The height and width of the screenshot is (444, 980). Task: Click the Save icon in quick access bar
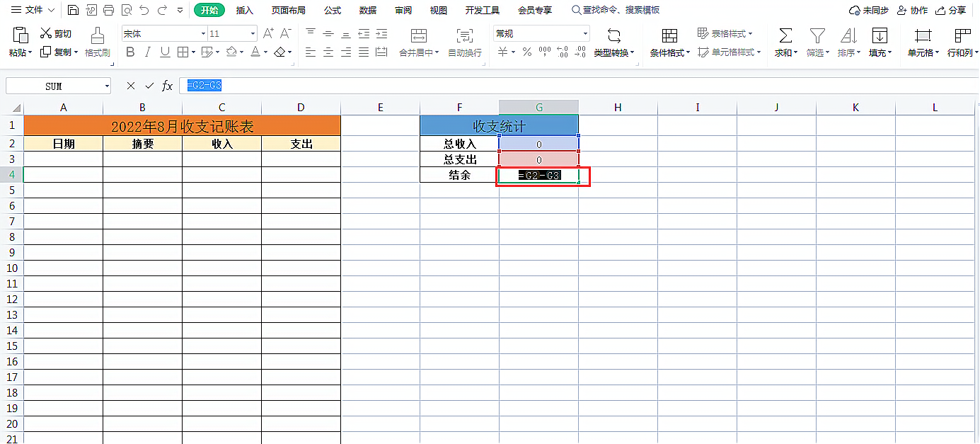[x=74, y=10]
